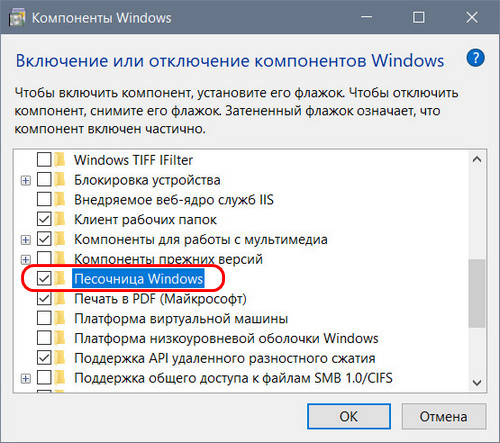This screenshot has width=500, height=443.
Task: Click folder icon beside Печать в PDF
Action: click(60, 298)
